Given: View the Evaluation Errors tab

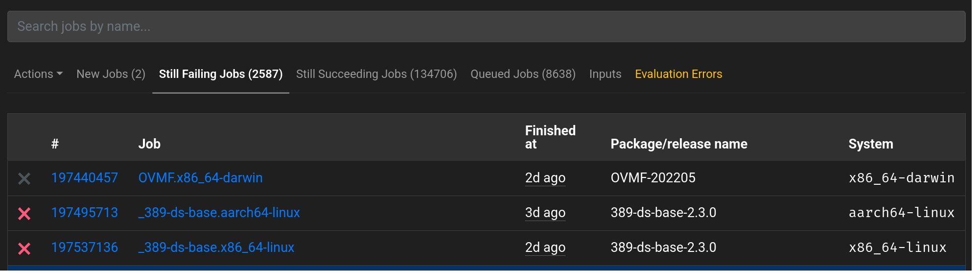Looking at the screenshot, I should pyautogui.click(x=678, y=74).
